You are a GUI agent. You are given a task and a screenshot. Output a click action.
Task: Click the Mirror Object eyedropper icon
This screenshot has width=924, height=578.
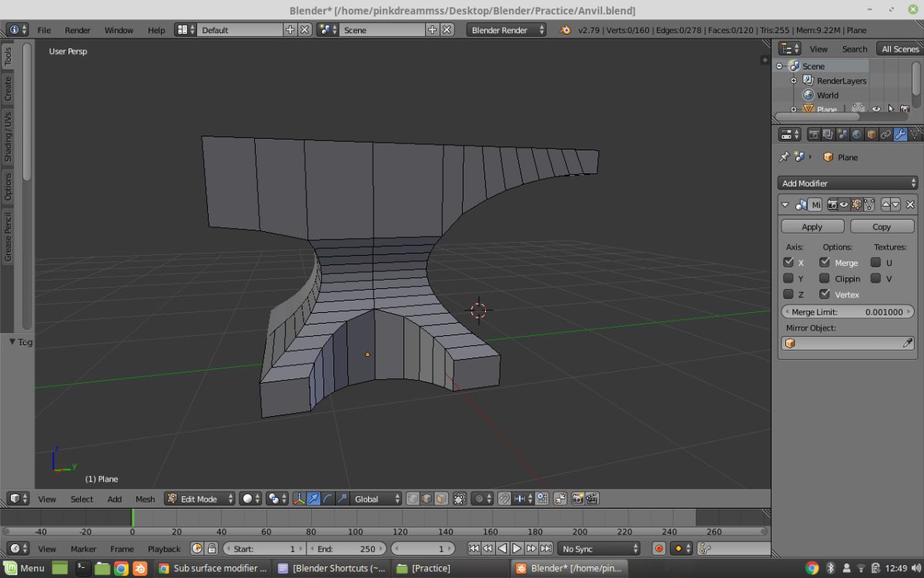(x=908, y=344)
